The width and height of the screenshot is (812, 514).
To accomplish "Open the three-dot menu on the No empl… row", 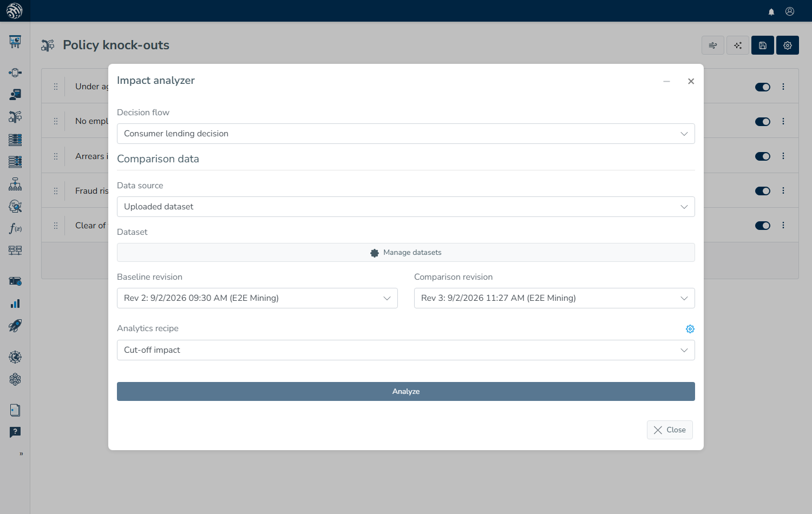I will click(x=783, y=121).
